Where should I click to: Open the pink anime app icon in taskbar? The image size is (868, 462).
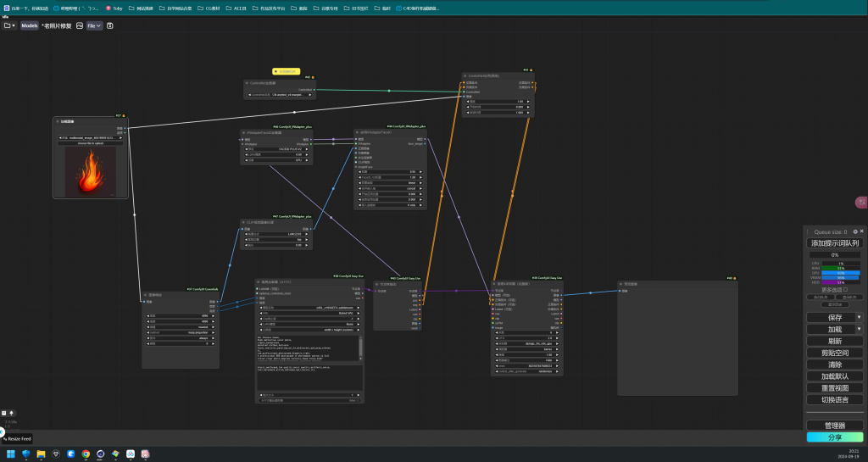(145, 454)
